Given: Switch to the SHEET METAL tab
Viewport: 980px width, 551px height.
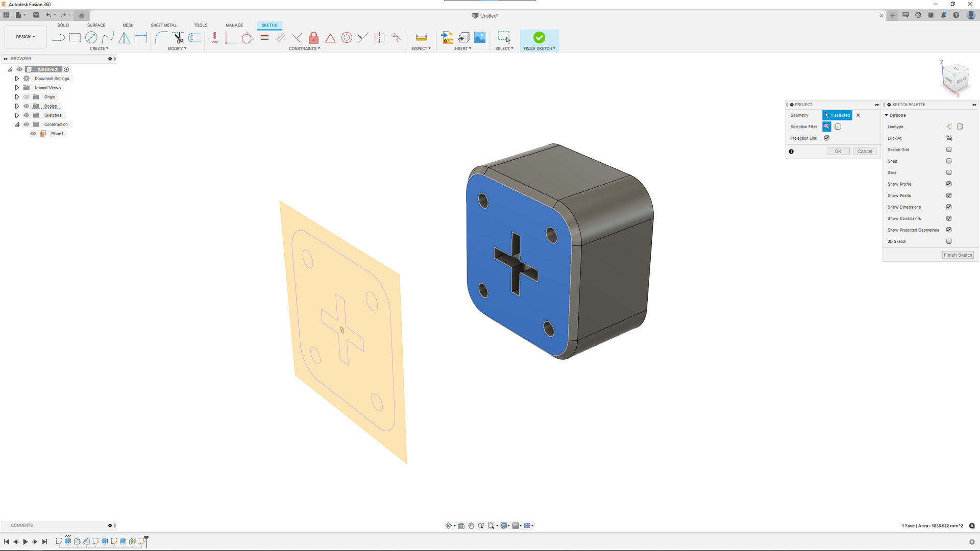Looking at the screenshot, I should (x=163, y=25).
